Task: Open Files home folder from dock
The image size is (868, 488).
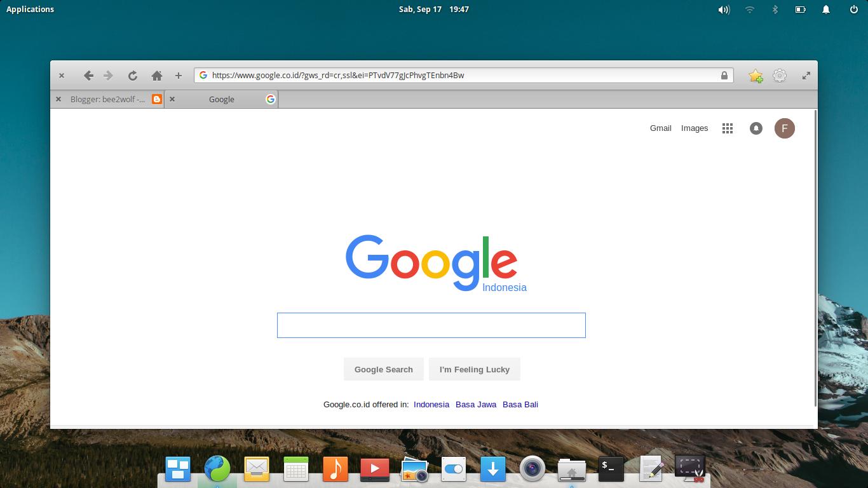Action: tap(572, 470)
